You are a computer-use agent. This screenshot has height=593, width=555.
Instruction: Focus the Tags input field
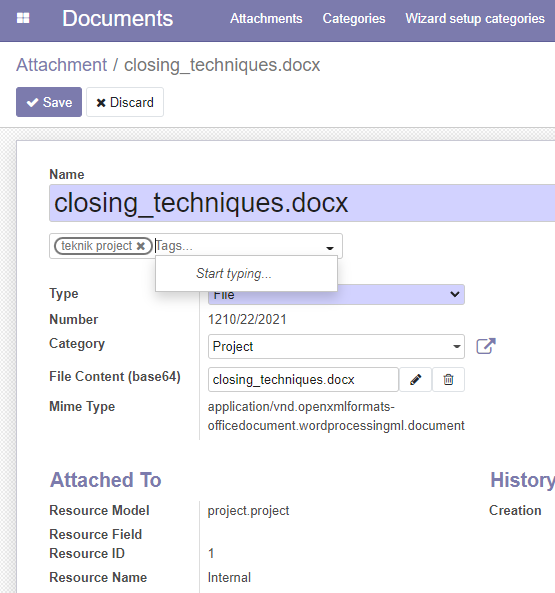click(238, 246)
